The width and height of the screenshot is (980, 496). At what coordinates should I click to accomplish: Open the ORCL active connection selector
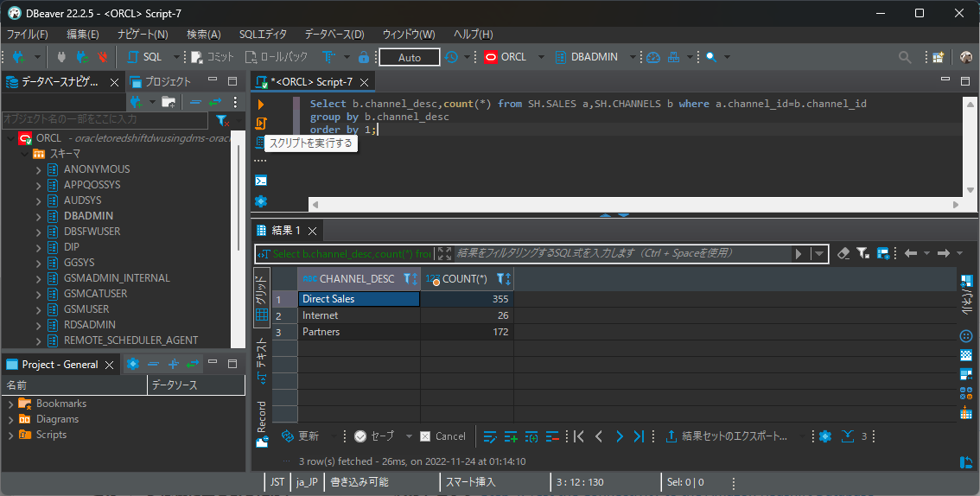pyautogui.click(x=506, y=57)
